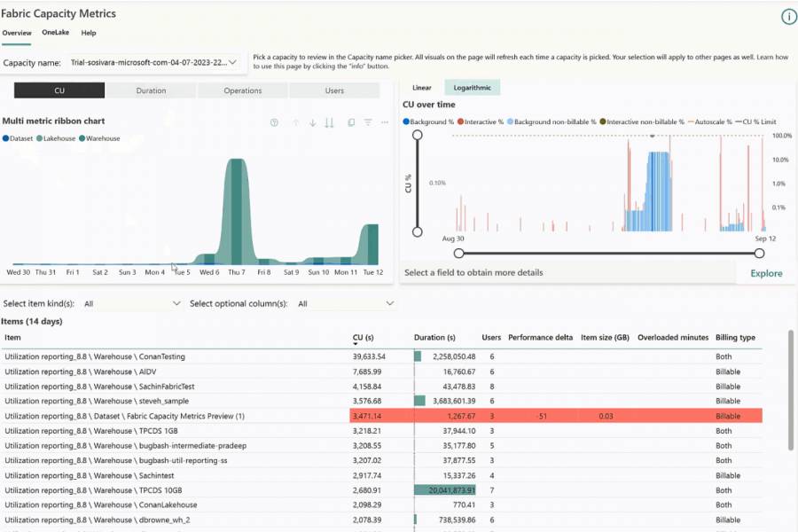Sort the table by CU (s) column header

coord(363,338)
